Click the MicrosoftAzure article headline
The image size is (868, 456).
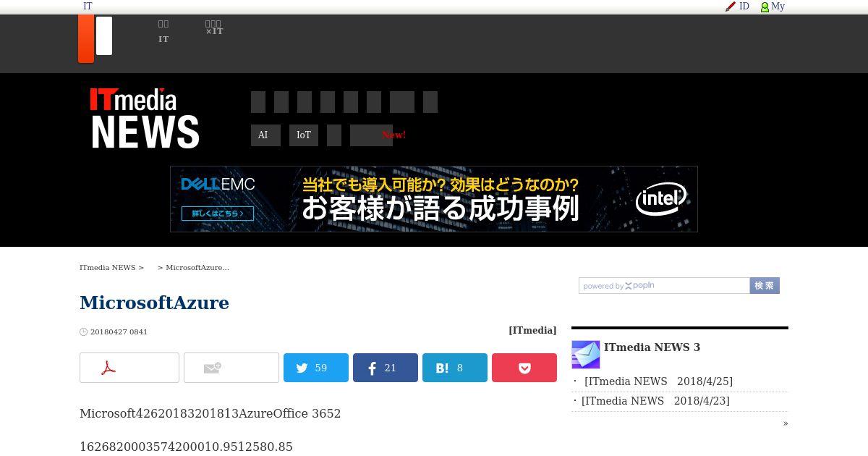coord(154,303)
